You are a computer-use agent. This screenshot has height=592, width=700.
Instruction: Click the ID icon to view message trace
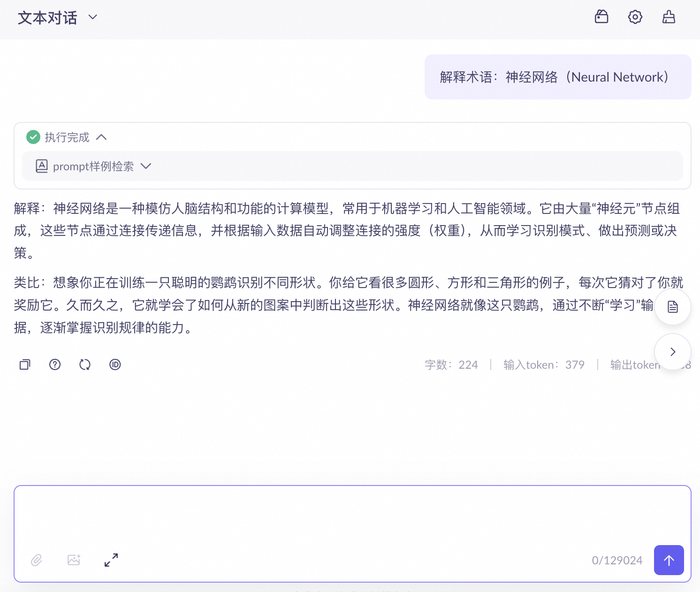(x=115, y=364)
